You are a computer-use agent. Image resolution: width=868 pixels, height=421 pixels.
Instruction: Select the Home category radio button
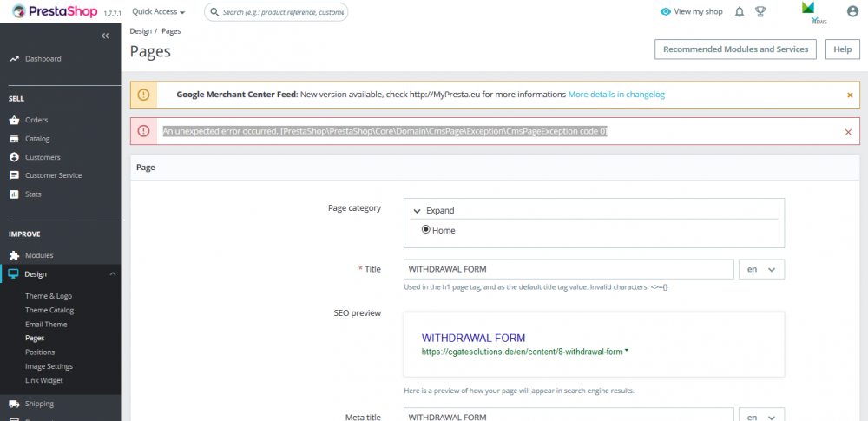tap(425, 230)
